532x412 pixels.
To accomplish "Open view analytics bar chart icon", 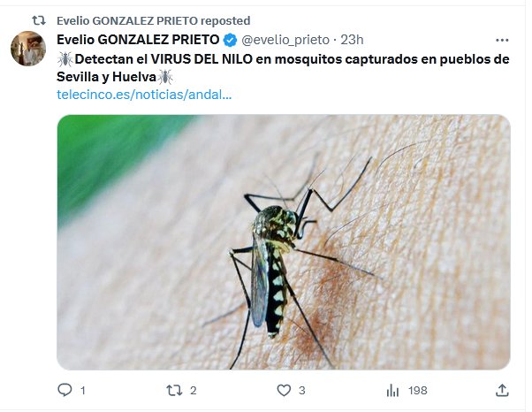I will [x=393, y=390].
